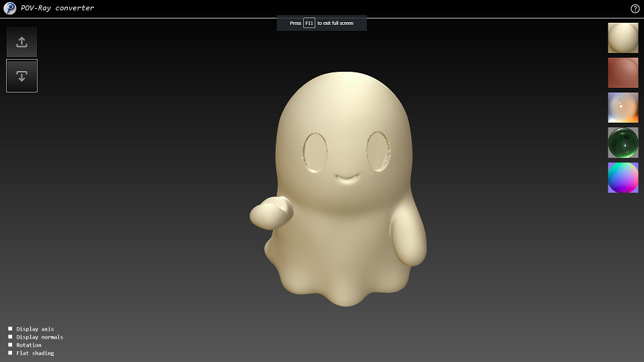Click the download/export arrow icon button
This screenshot has height=362, width=644.
click(x=21, y=76)
